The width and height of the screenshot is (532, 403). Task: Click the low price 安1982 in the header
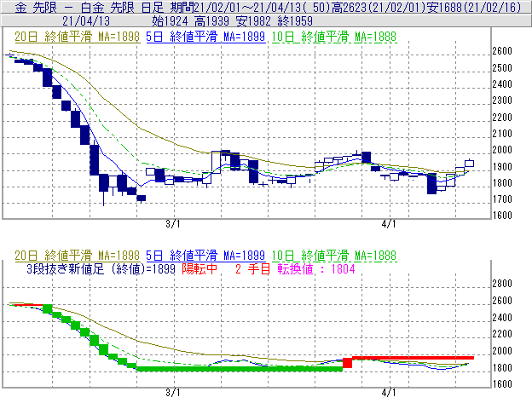253,21
